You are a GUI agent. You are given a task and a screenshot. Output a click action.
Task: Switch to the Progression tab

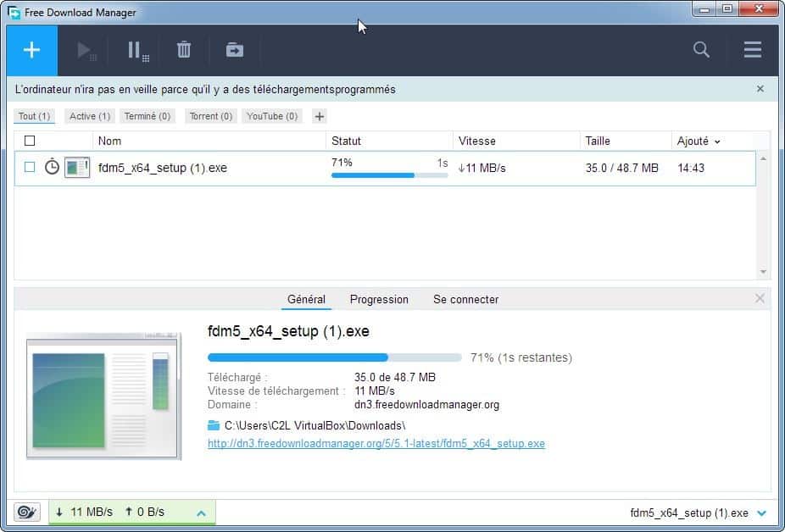coord(379,299)
